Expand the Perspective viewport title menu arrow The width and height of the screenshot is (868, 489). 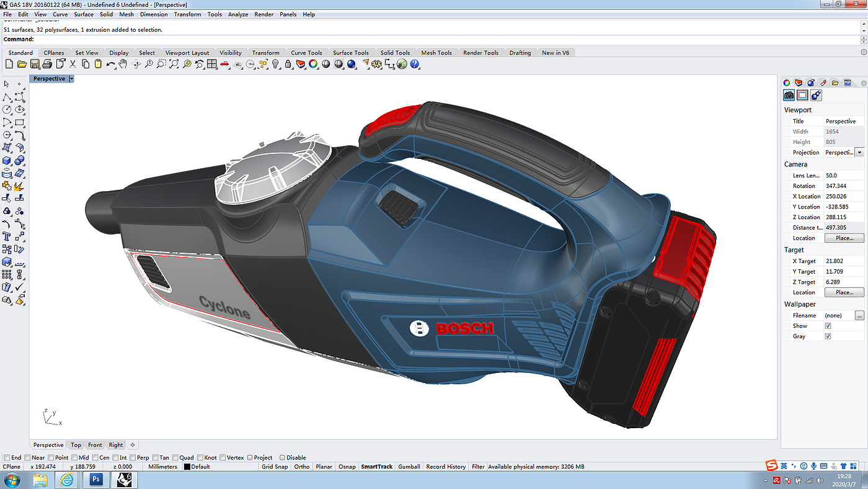click(71, 79)
